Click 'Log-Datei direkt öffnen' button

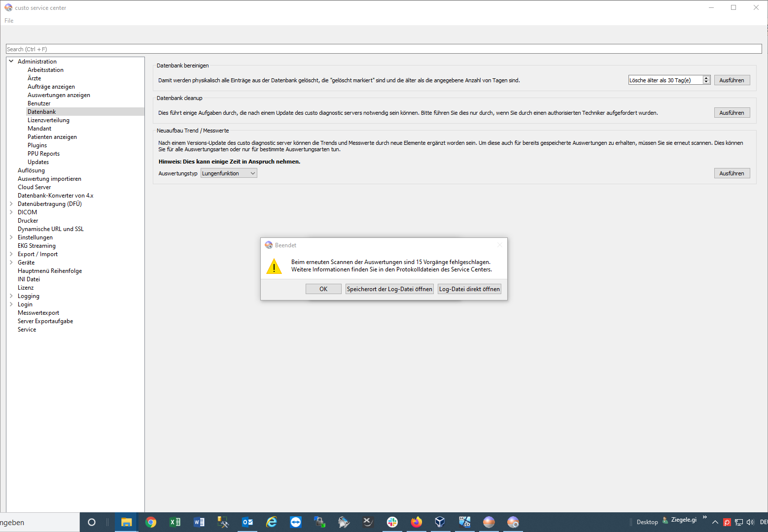pos(469,289)
